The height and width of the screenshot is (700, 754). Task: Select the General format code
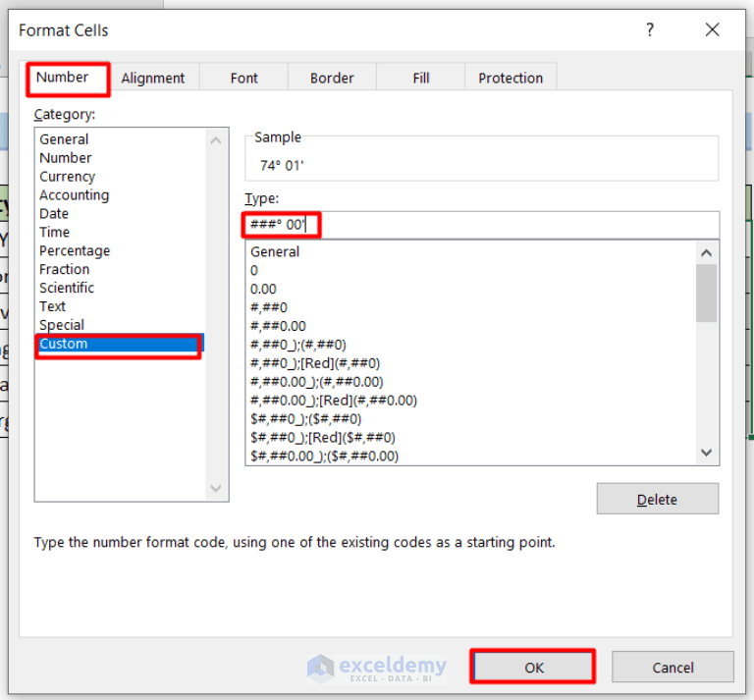coord(471,252)
